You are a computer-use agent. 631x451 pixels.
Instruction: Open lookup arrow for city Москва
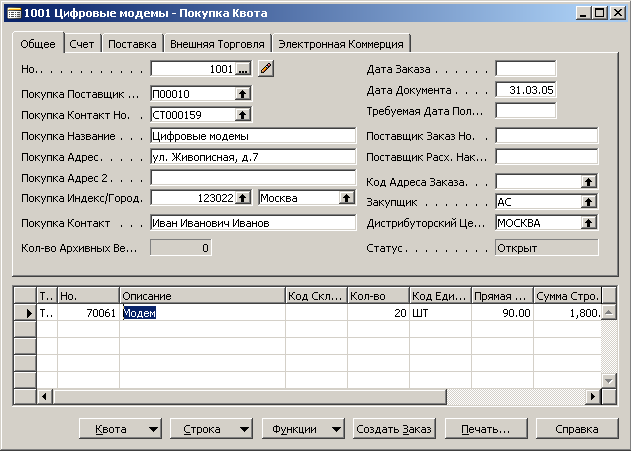346,198
